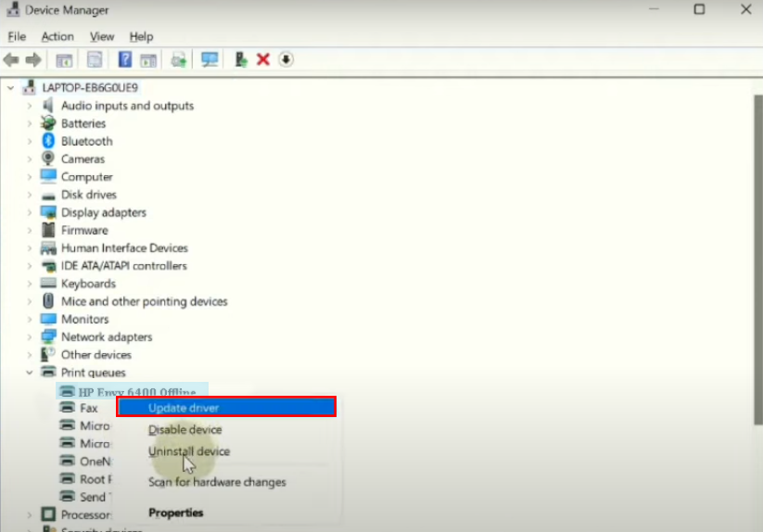763x532 pixels.
Task: Toggle the show/hide console tree icon
Action: click(x=64, y=60)
